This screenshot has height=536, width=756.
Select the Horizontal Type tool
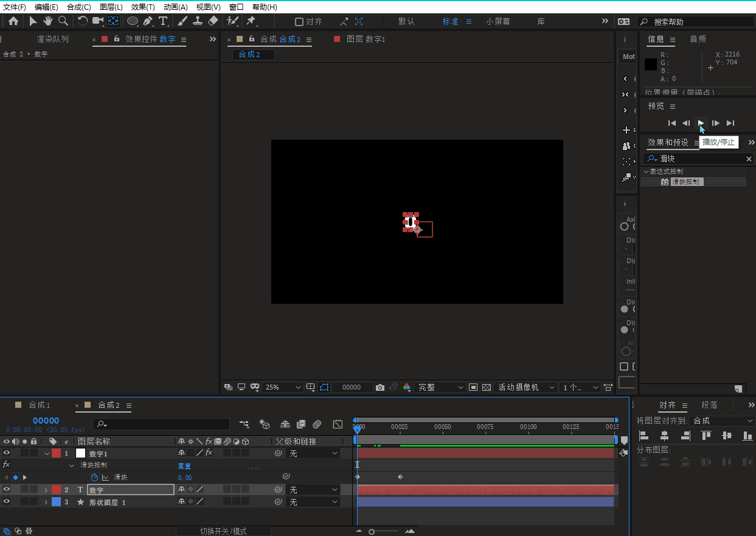coord(163,21)
